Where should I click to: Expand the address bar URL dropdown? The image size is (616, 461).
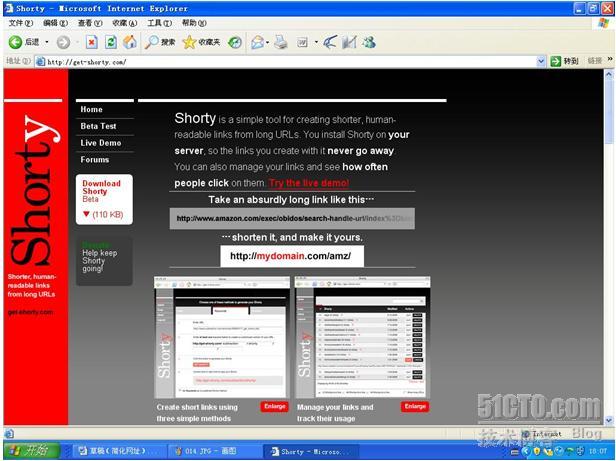(x=541, y=61)
